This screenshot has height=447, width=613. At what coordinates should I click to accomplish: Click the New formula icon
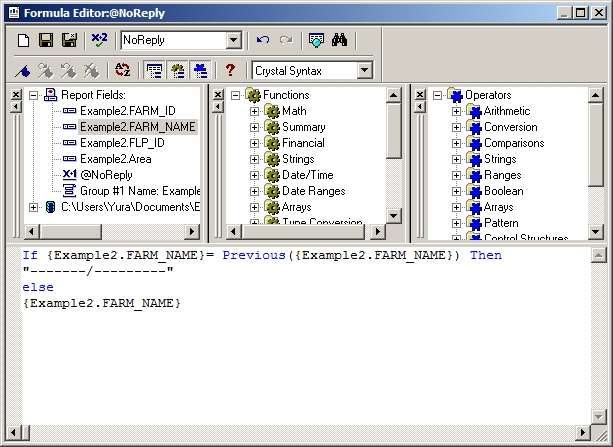pyautogui.click(x=23, y=40)
